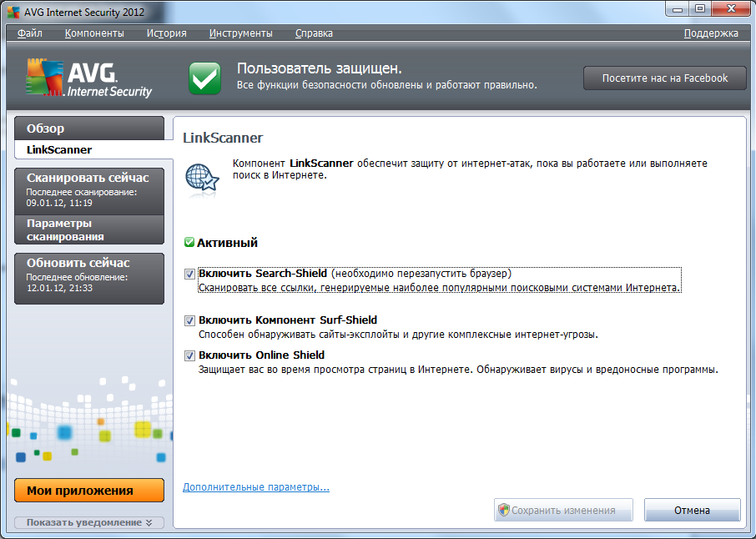Click the Отмена button
756x539 pixels.
692,510
